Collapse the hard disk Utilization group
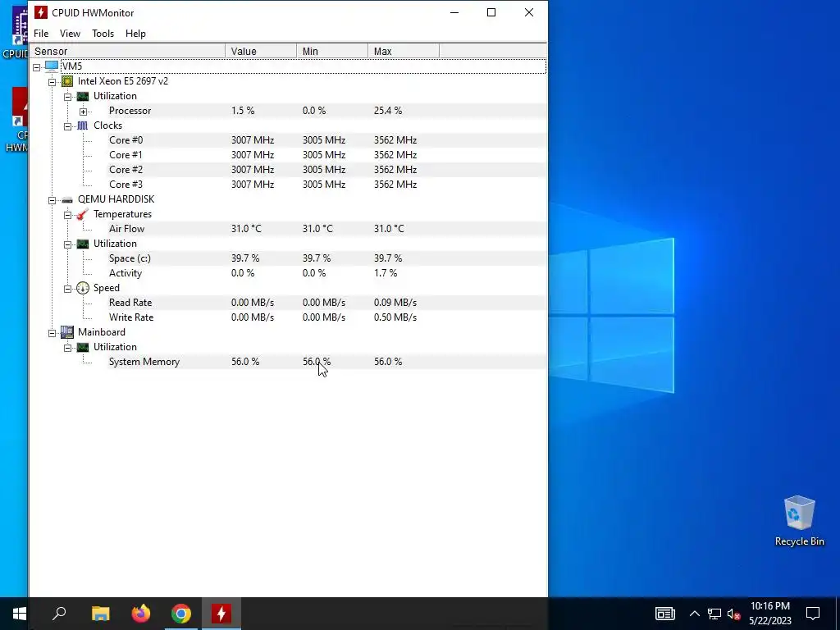 pos(67,244)
